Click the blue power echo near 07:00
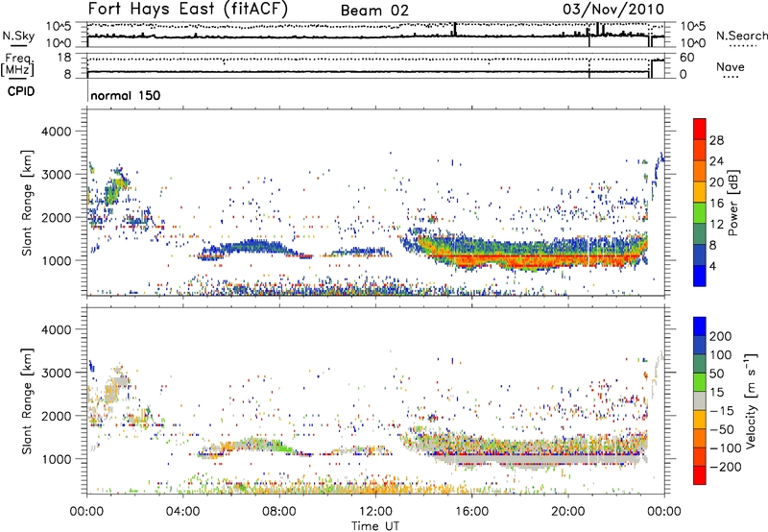 [x=254, y=246]
